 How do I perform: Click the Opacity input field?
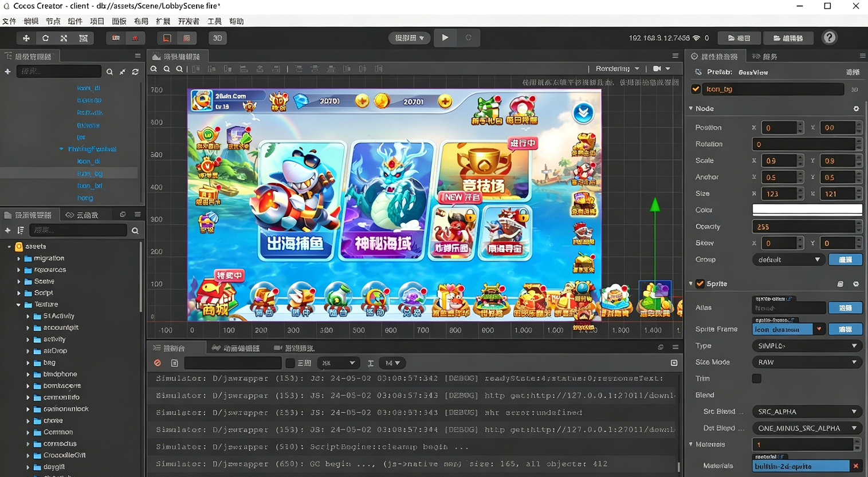[803, 227]
